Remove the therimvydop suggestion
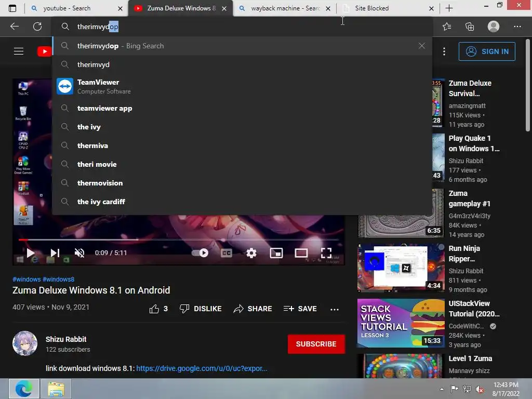 [422, 46]
